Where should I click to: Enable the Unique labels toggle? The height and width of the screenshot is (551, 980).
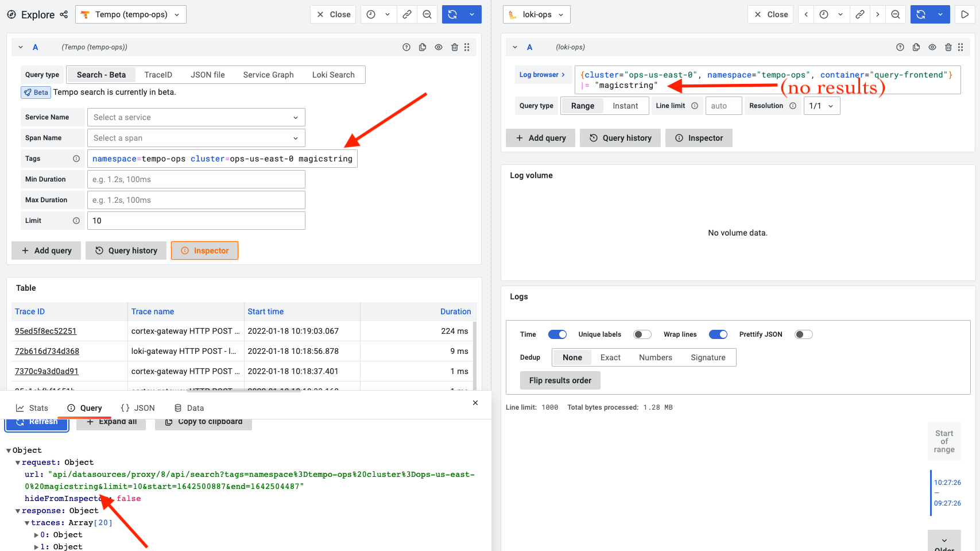pos(642,334)
